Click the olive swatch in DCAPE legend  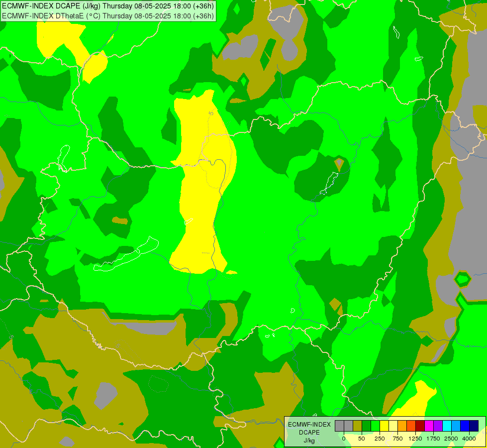click(x=358, y=426)
